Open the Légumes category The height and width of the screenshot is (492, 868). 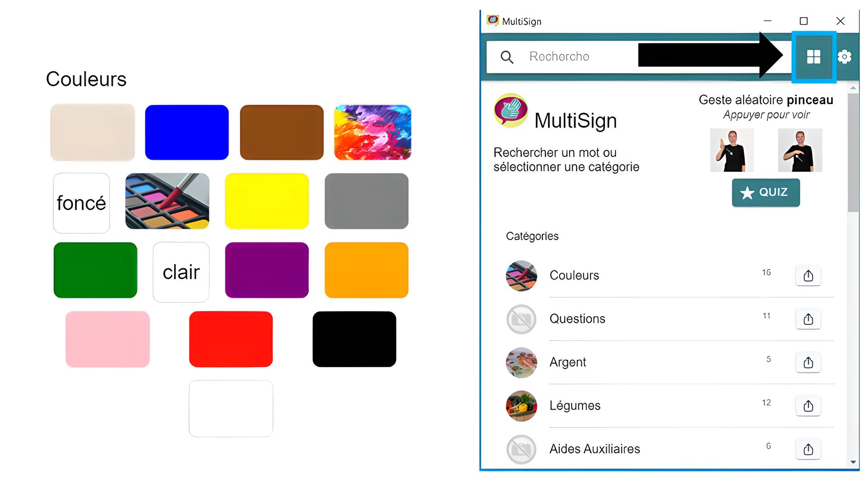point(575,406)
